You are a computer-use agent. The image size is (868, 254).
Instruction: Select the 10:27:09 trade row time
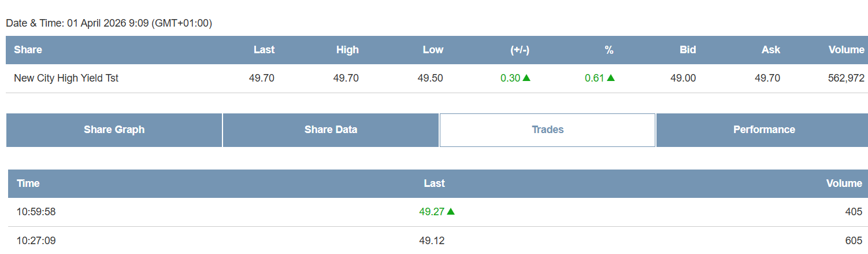[36, 240]
